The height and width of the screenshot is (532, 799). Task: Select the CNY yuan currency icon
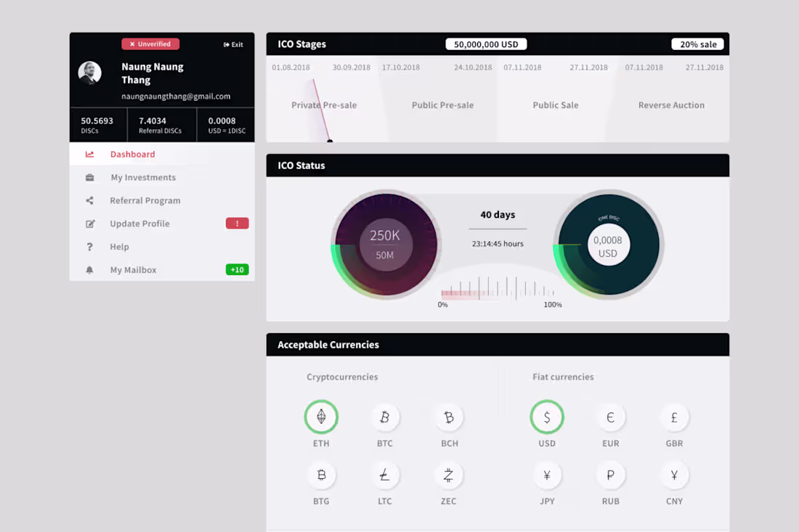pyautogui.click(x=674, y=475)
